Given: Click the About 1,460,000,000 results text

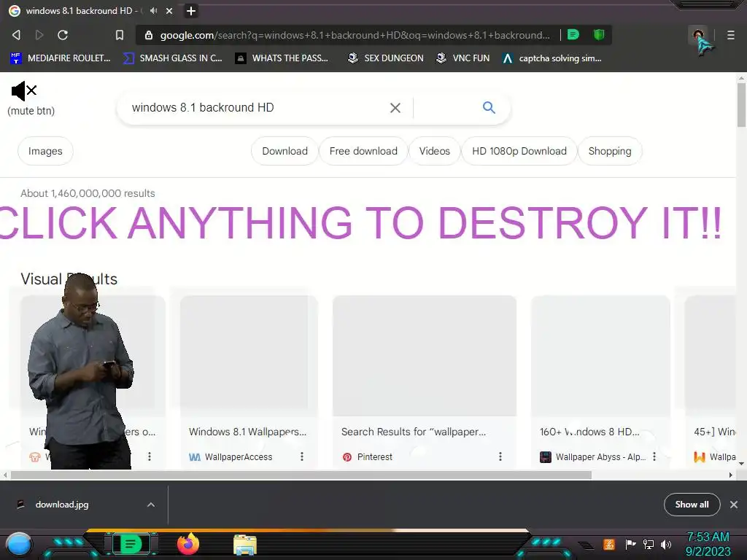Looking at the screenshot, I should tap(88, 193).
